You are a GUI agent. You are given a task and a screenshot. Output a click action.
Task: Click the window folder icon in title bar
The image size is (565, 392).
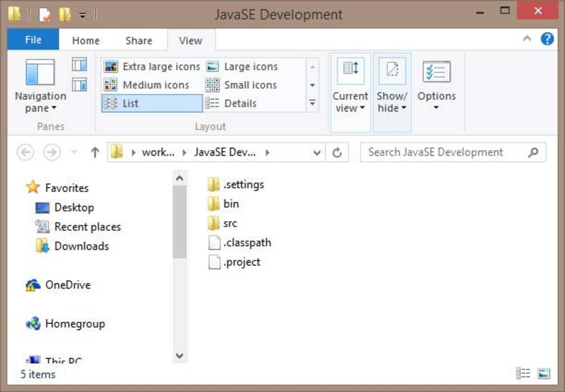click(x=15, y=15)
